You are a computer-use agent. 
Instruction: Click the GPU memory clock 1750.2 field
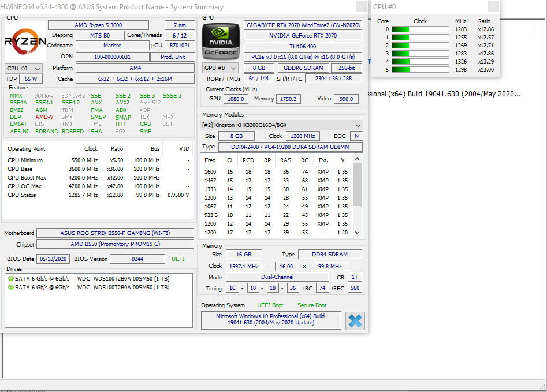pos(288,99)
